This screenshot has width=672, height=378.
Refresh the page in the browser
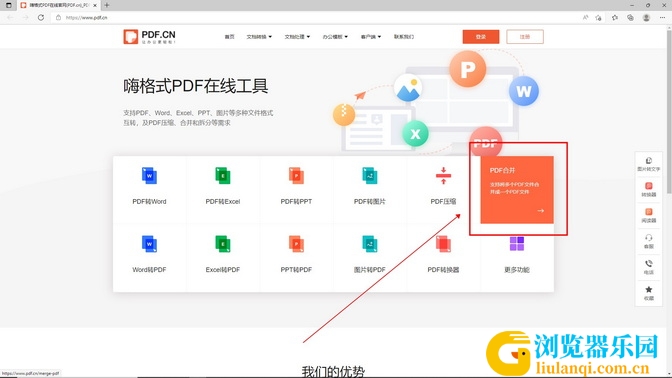coord(41,18)
